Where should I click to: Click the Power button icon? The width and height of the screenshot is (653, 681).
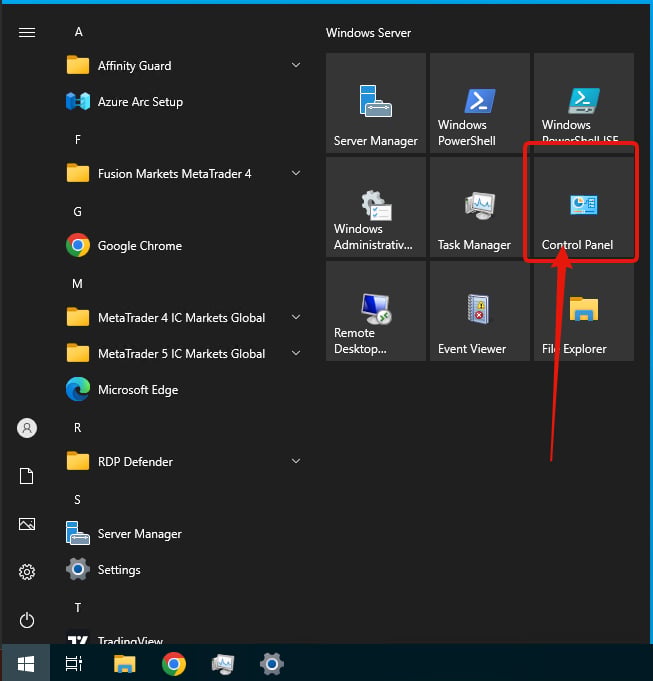click(27, 620)
